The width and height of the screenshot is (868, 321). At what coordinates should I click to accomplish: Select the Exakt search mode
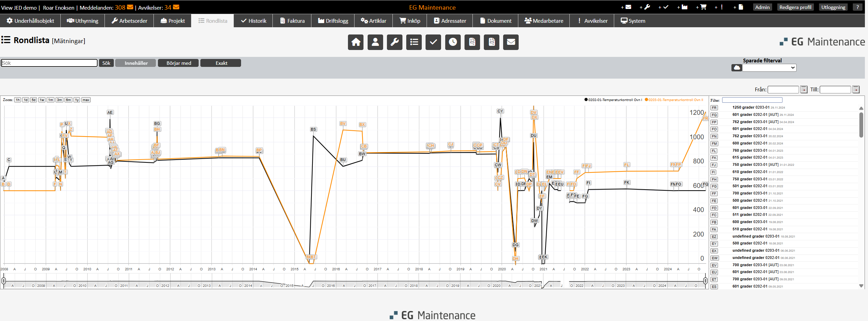221,63
